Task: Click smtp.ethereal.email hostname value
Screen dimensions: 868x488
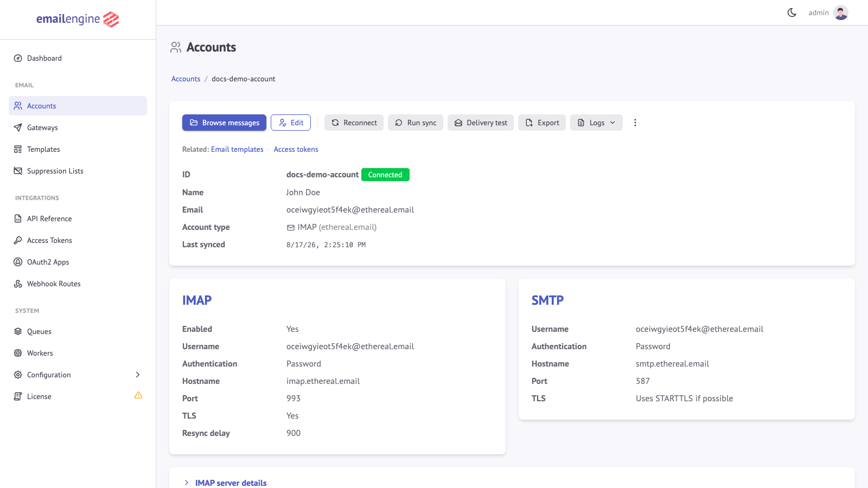Action: point(672,364)
